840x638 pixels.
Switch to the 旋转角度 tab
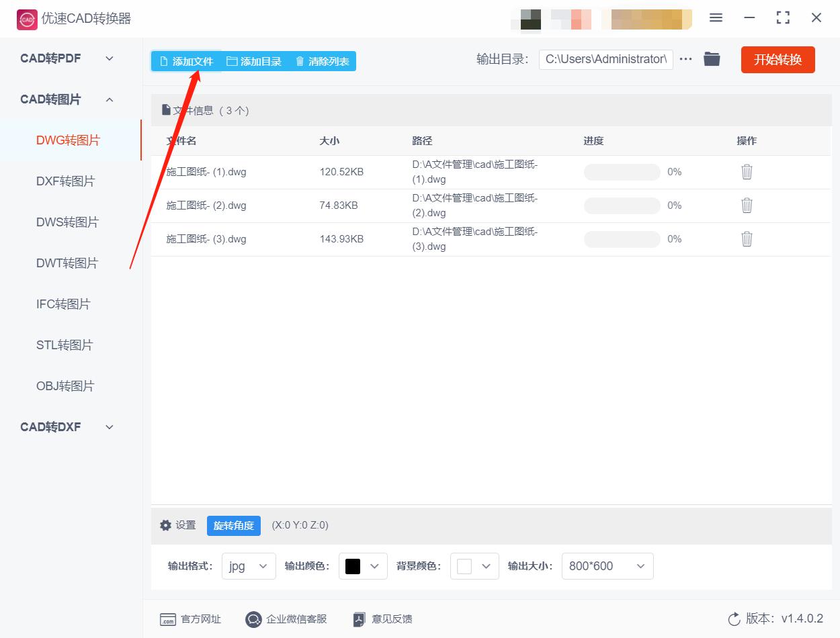(233, 526)
